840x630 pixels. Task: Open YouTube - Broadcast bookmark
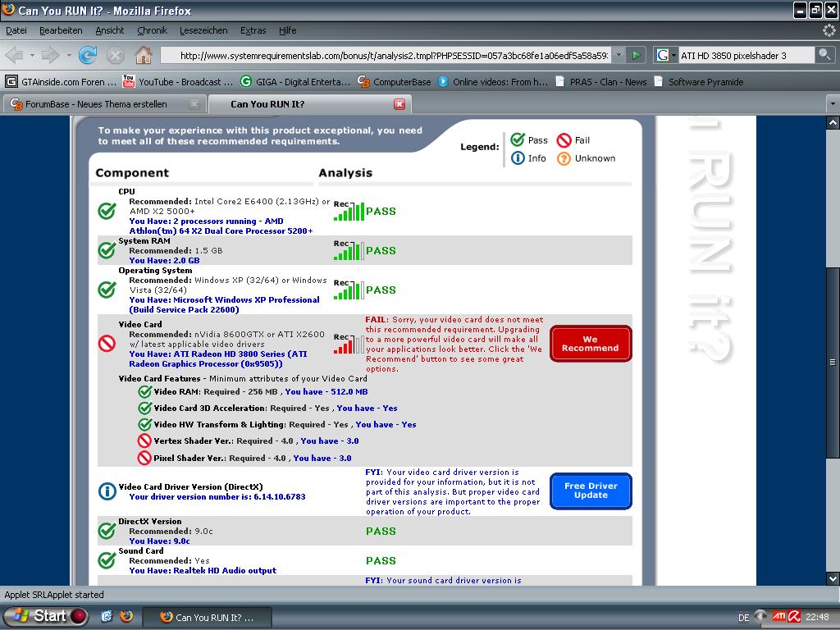point(177,82)
